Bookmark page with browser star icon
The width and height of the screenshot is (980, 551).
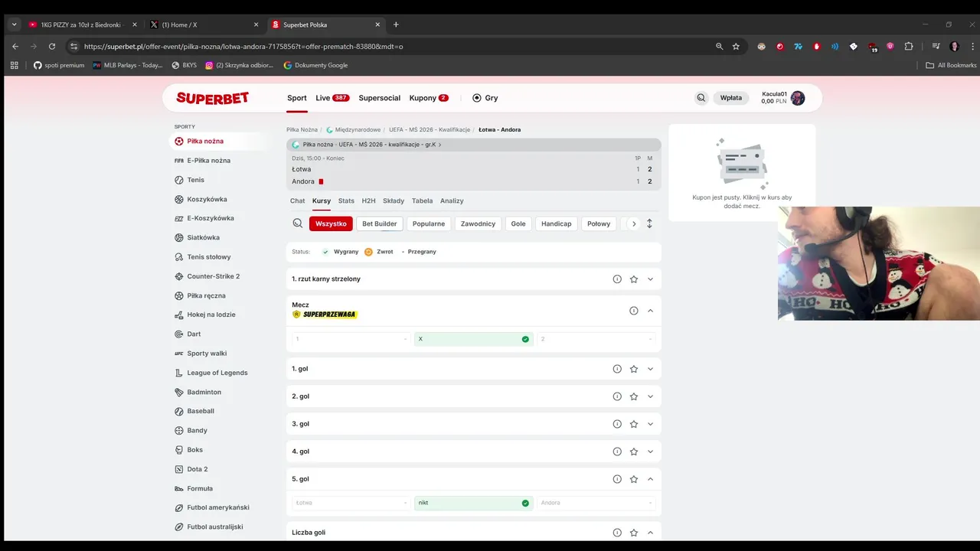pos(736,47)
